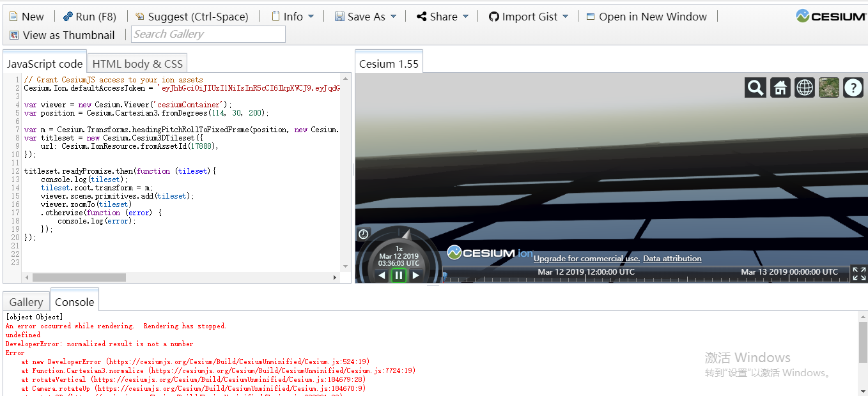Screen dimensions: 868x396
Task: Open the Gallery tab
Action: click(x=26, y=302)
